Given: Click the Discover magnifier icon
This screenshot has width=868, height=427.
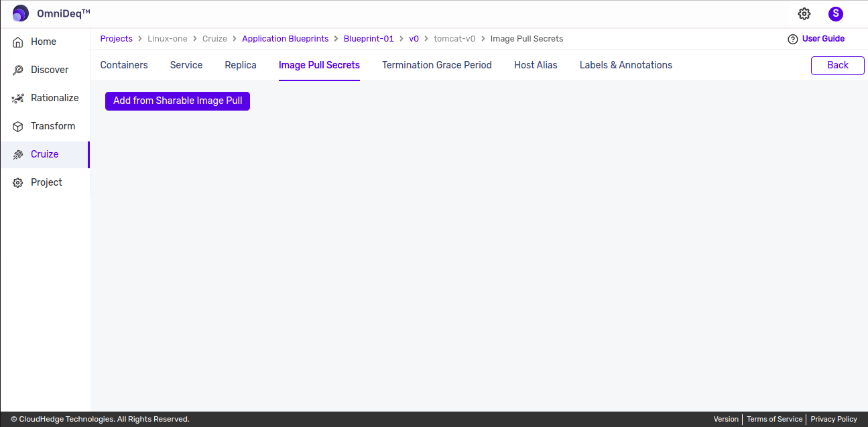Looking at the screenshot, I should click(x=18, y=70).
